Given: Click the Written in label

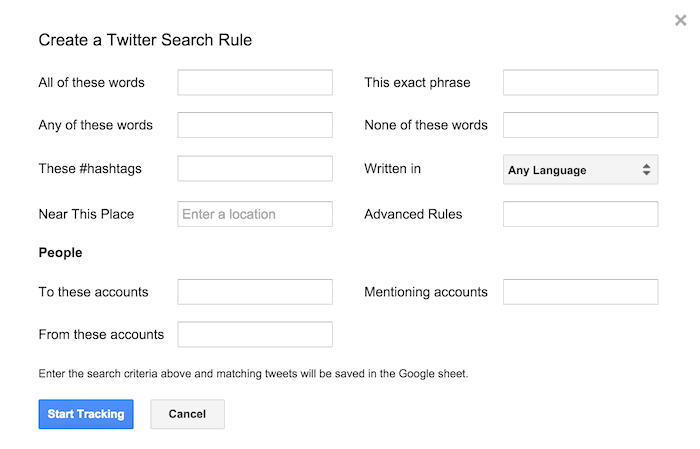Looking at the screenshot, I should coord(392,169).
